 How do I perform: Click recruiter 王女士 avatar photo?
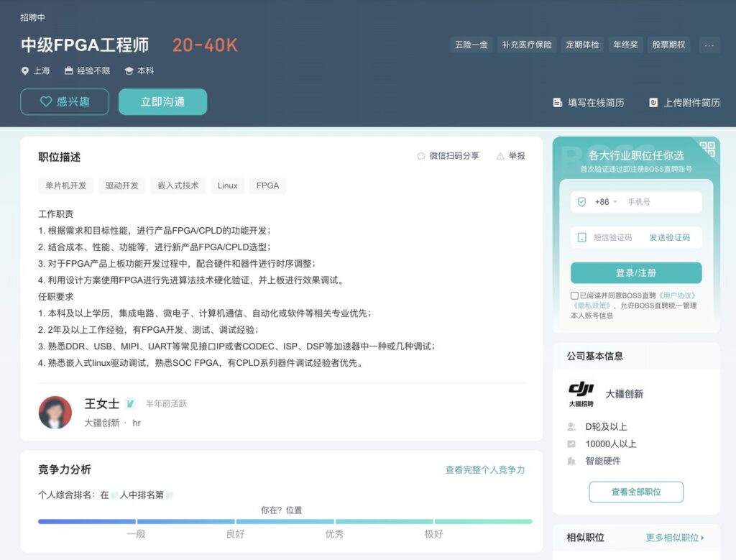(x=55, y=413)
